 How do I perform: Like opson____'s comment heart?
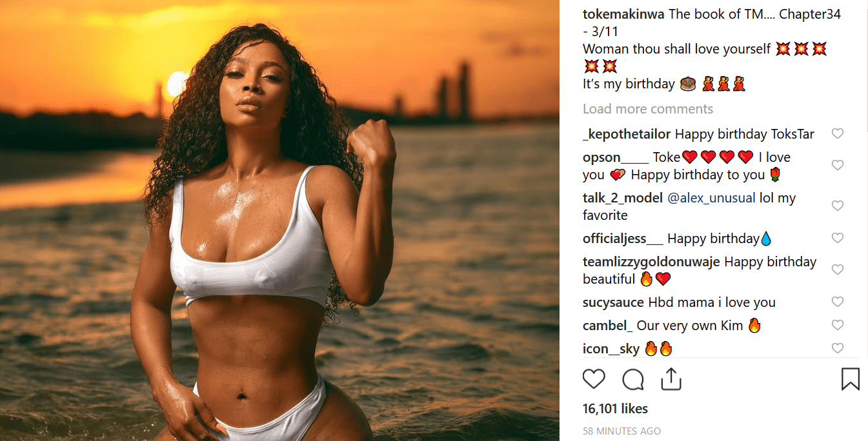(x=838, y=165)
